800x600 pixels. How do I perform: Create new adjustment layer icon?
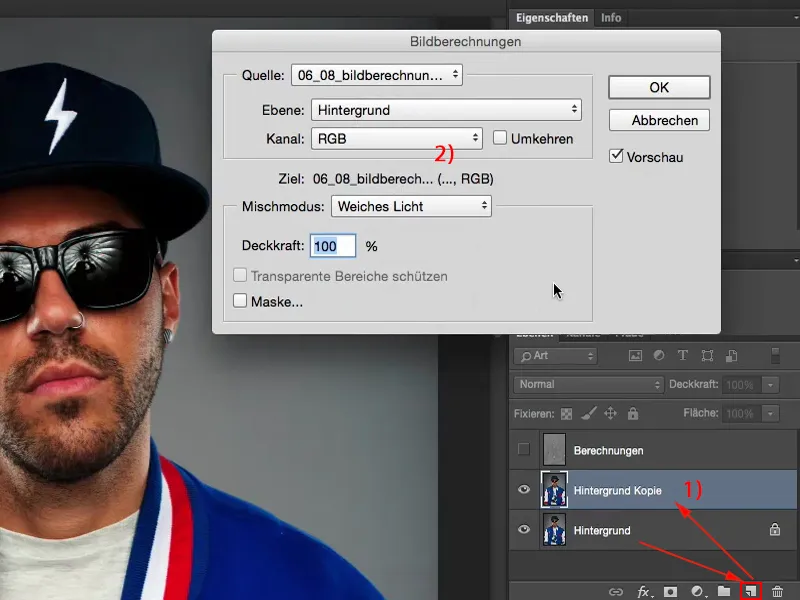point(697,592)
